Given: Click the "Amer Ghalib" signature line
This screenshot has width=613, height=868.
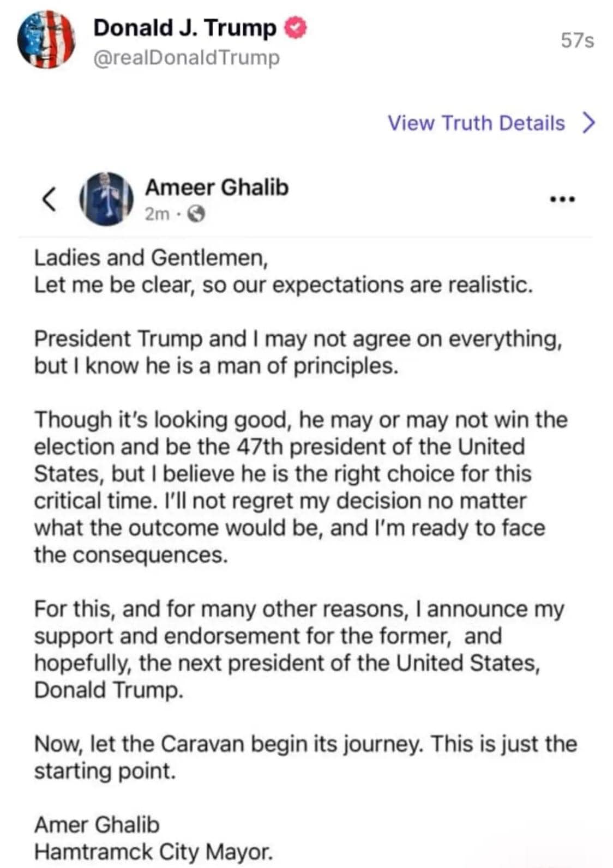Looking at the screenshot, I should (x=97, y=825).
